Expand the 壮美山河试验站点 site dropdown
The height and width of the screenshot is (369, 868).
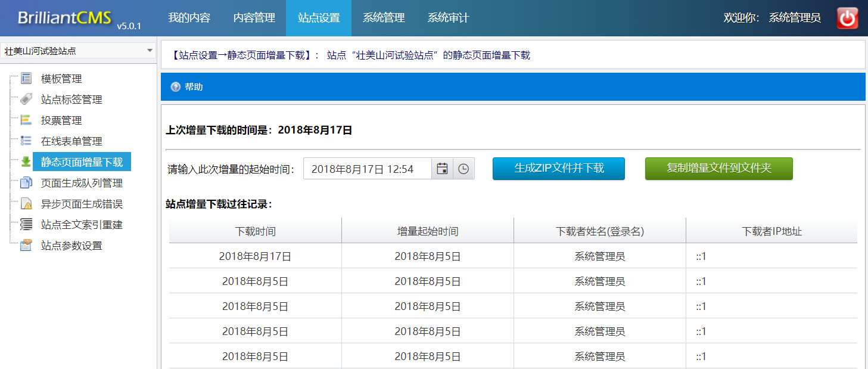click(150, 51)
